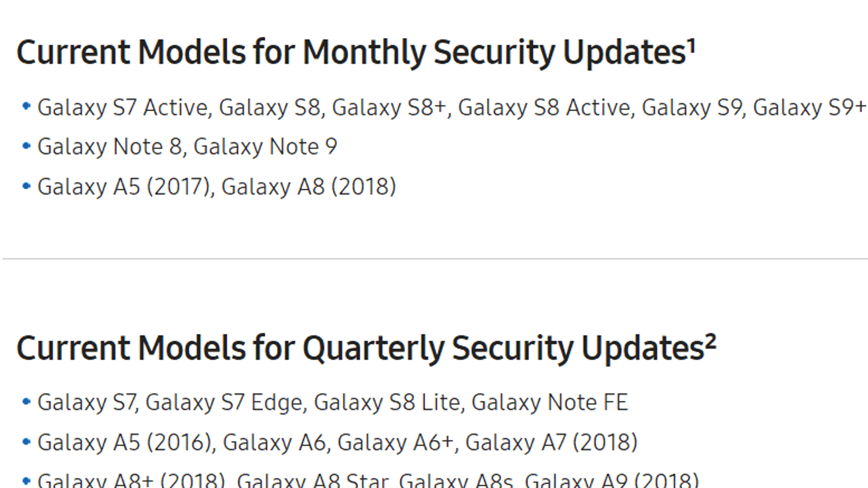Screen dimensions: 868x488
Task: Click the 'Galaxy A9 (2018)' text
Action: [611, 481]
